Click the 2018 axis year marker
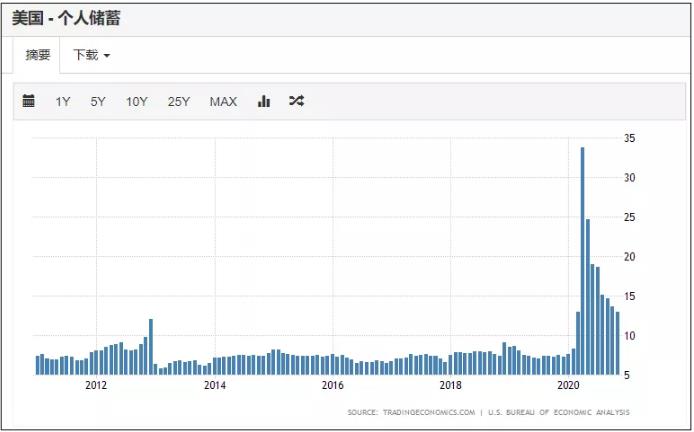The width and height of the screenshot is (694, 432). (450, 385)
